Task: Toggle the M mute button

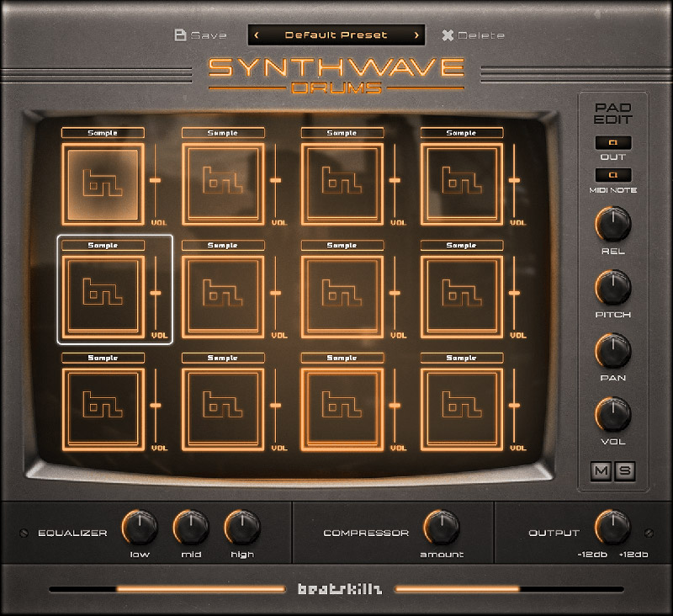Action: pos(601,471)
